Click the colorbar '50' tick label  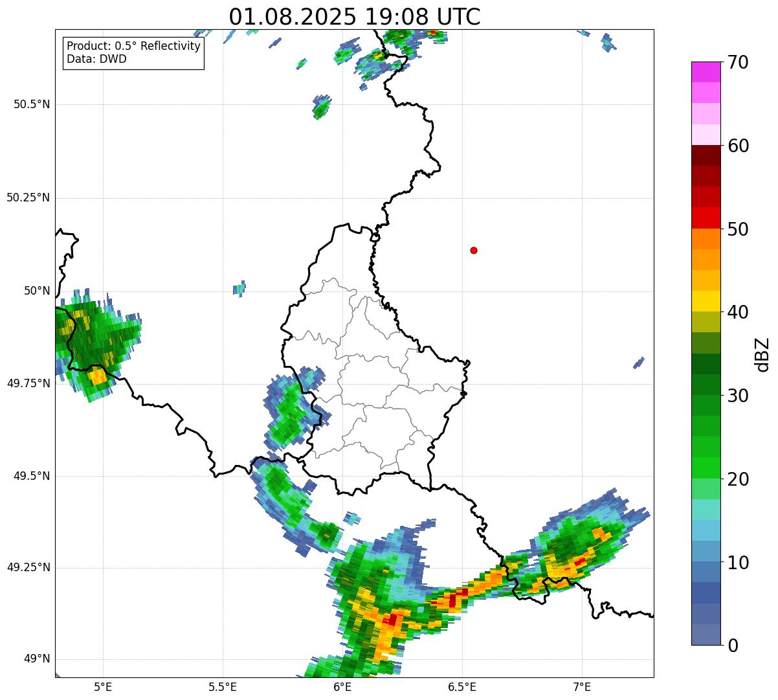738,229
